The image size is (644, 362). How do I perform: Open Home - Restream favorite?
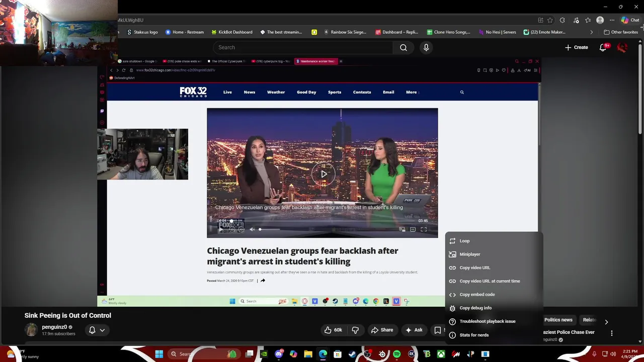(x=184, y=32)
